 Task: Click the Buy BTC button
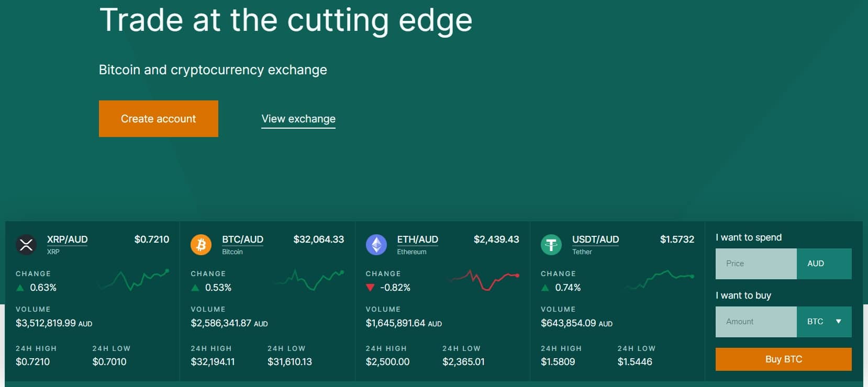coord(783,359)
